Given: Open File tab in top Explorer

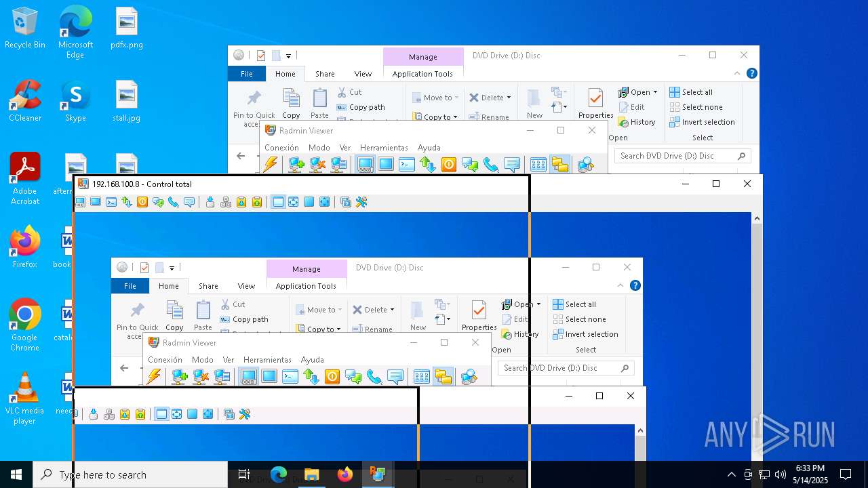Looking at the screenshot, I should pyautogui.click(x=247, y=74).
